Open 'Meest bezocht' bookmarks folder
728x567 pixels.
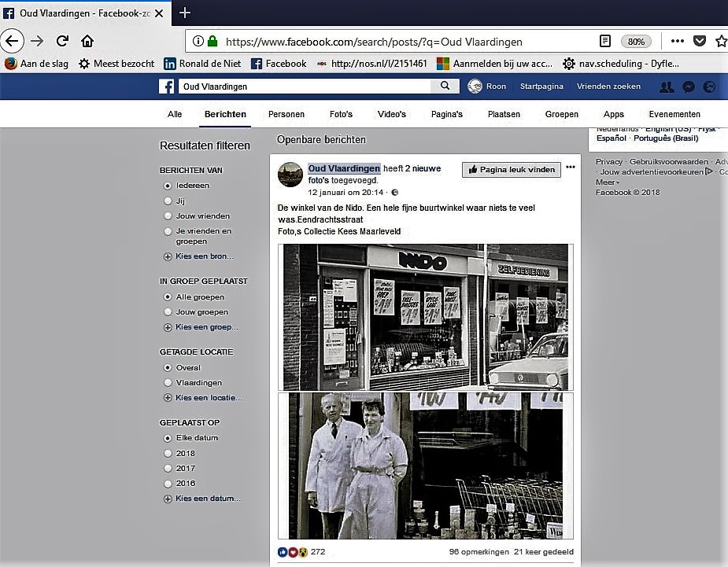116,64
